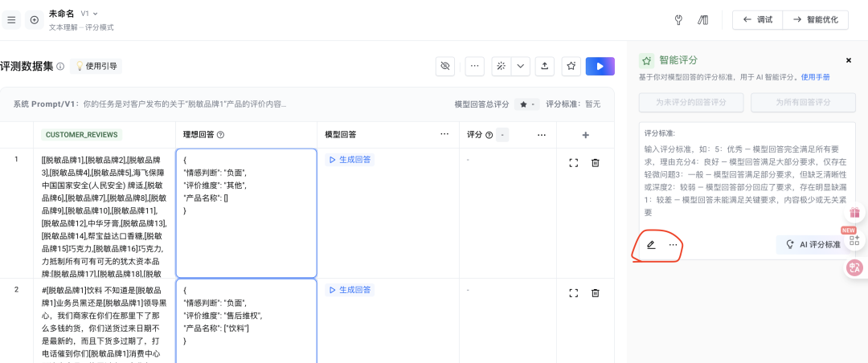Click the circled plus new-project icon
868x363 pixels.
(x=35, y=20)
